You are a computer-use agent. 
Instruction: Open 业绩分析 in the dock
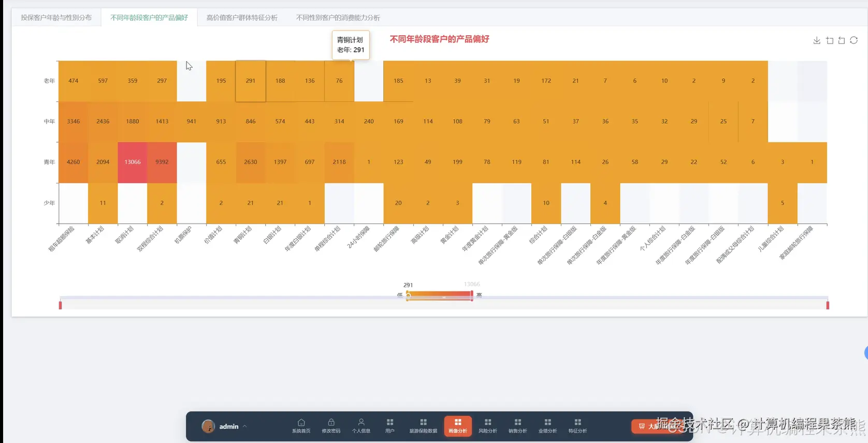[547, 426]
